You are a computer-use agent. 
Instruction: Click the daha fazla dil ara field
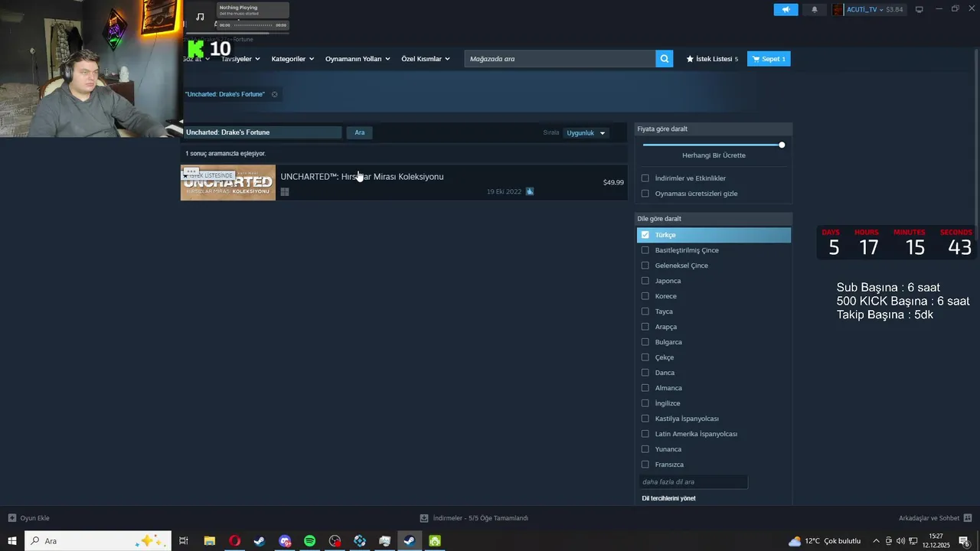click(693, 482)
